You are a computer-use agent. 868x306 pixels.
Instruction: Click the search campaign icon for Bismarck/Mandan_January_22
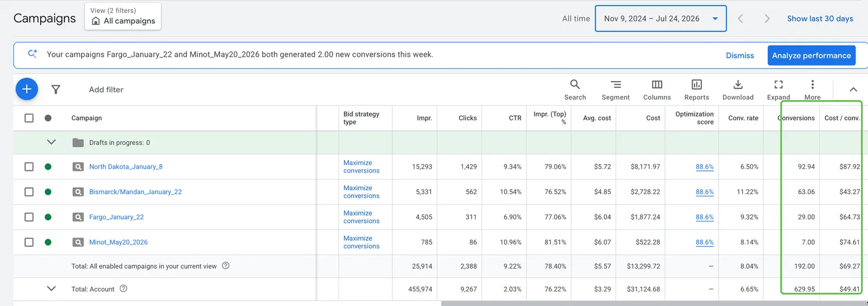(78, 192)
